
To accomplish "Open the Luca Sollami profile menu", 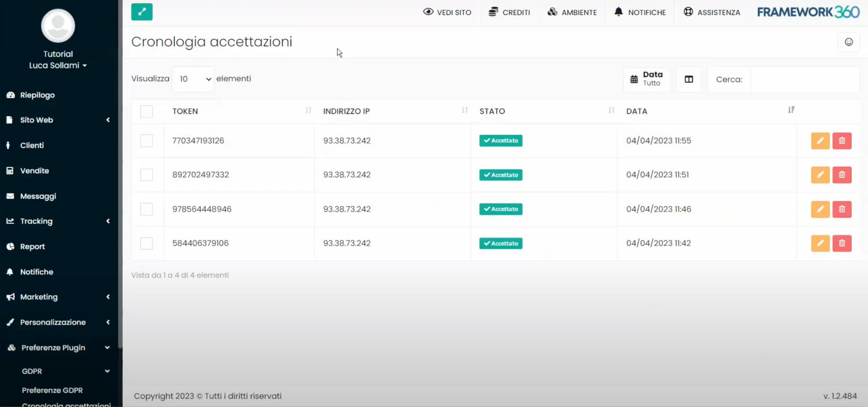I will pos(58,65).
